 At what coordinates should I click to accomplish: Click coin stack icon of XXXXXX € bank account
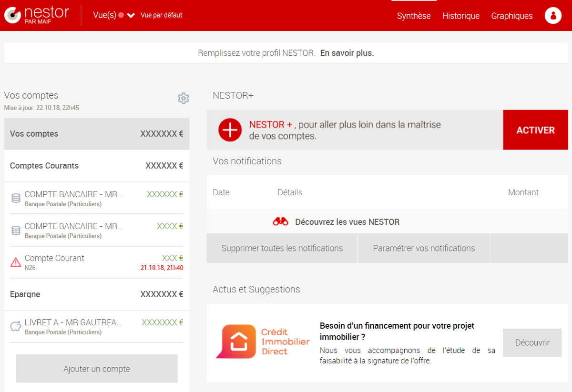point(16,198)
